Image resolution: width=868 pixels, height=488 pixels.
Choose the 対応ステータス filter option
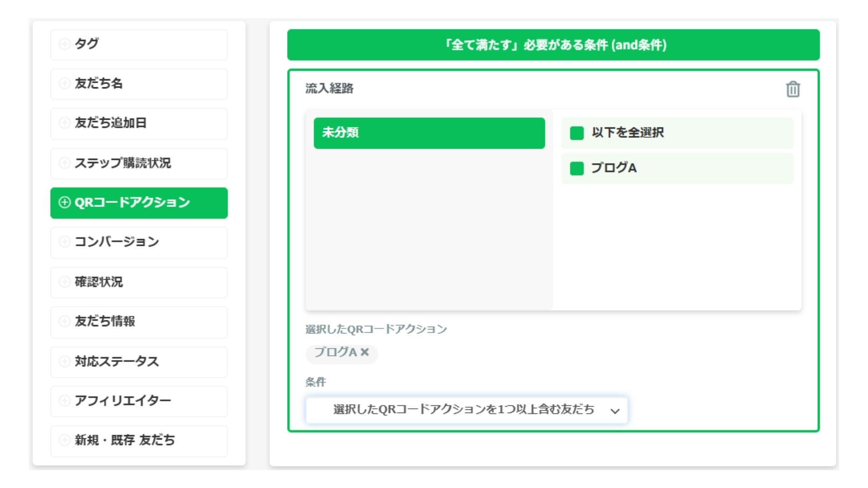tap(139, 361)
